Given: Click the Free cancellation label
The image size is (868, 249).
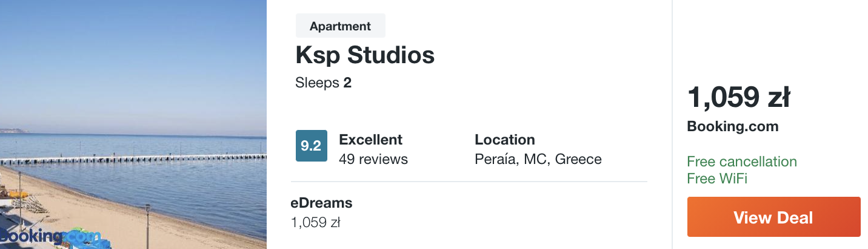Looking at the screenshot, I should [741, 162].
